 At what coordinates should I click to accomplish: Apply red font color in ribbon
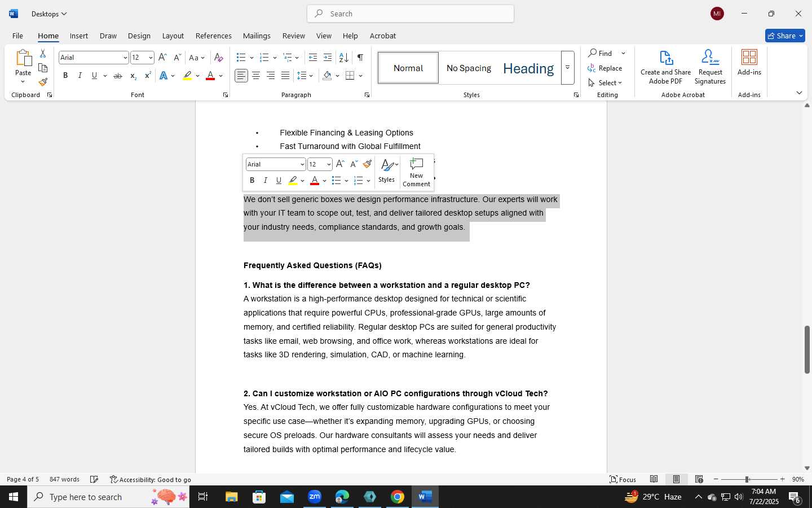tap(210, 76)
